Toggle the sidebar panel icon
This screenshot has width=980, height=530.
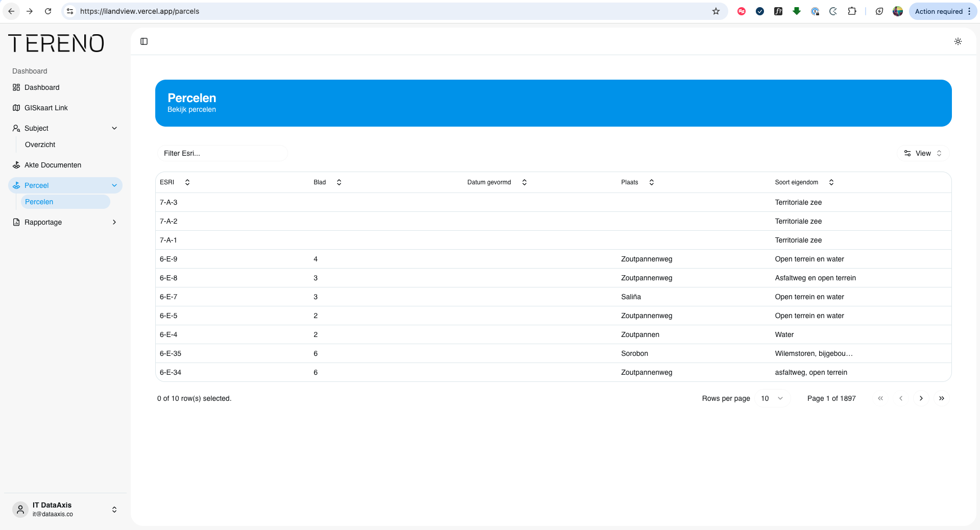(144, 41)
